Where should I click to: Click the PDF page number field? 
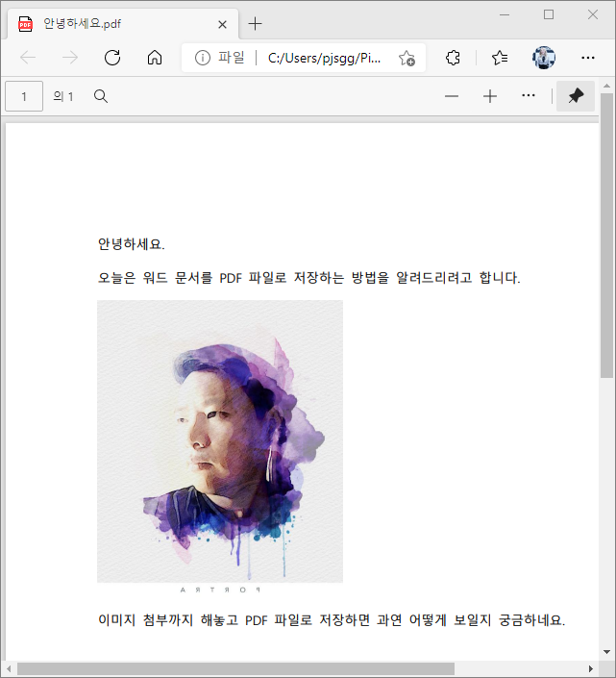pyautogui.click(x=24, y=96)
